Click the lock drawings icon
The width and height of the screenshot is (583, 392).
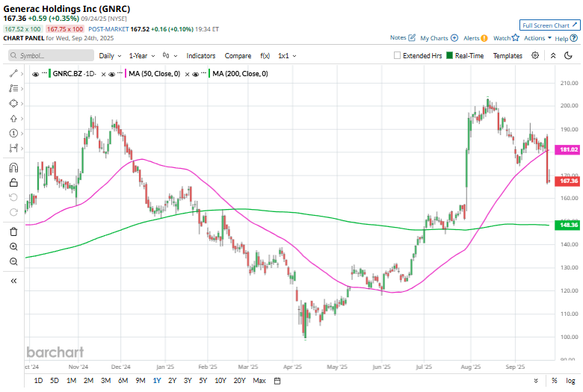(13, 182)
